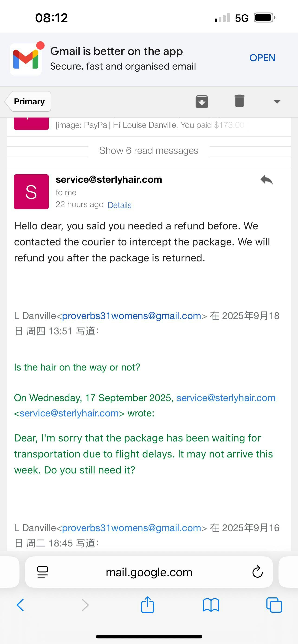Navigate back in Safari

(20, 605)
